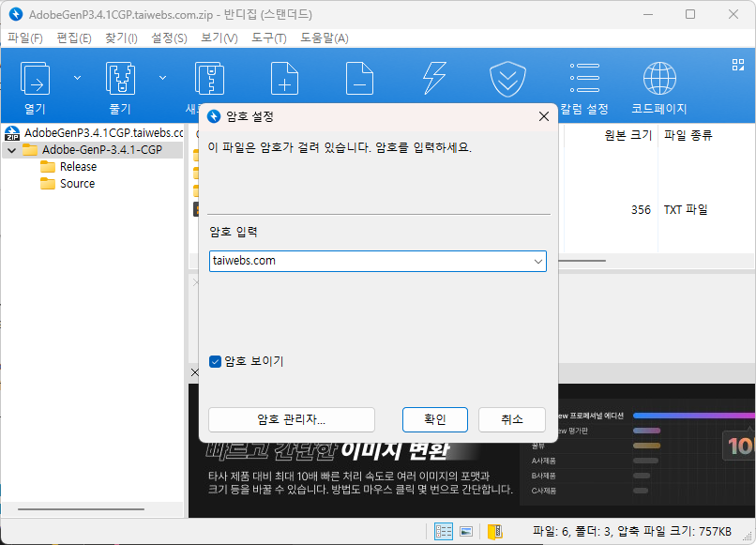The width and height of the screenshot is (756, 545).
Task: Toggle detail list view in status bar
Action: point(445,531)
